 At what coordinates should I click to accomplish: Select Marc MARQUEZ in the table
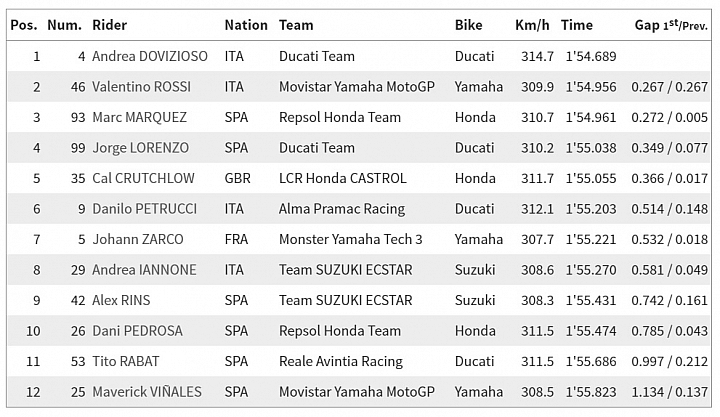(x=140, y=117)
